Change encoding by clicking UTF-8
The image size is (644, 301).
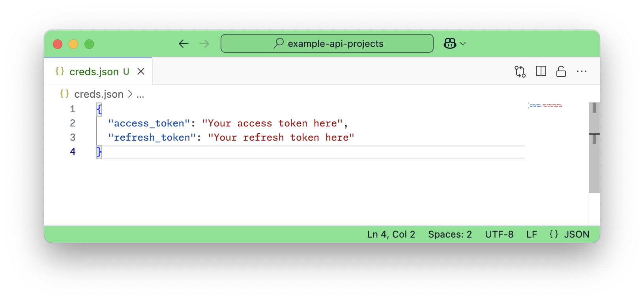(499, 234)
